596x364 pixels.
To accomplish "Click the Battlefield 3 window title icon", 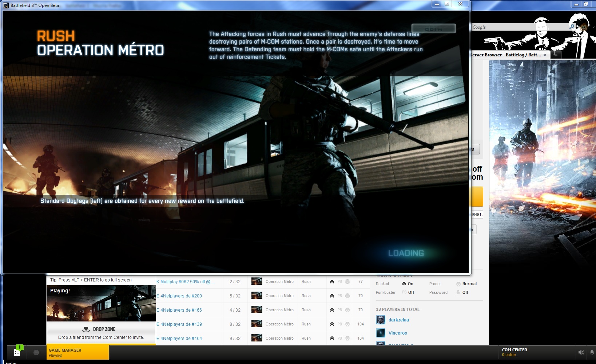I will coord(6,5).
